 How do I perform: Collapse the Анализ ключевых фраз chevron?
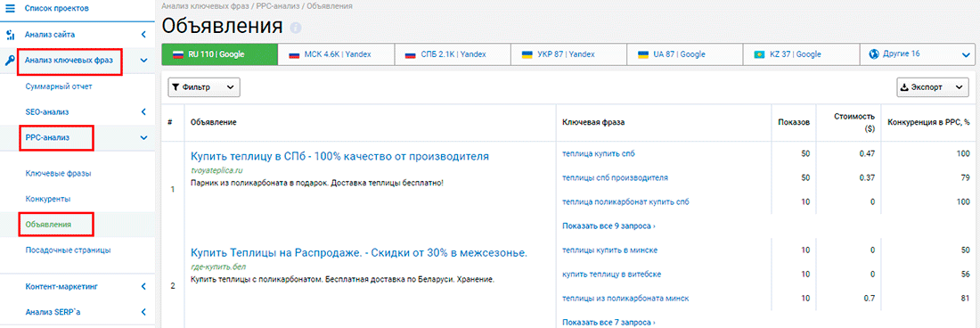pos(143,61)
